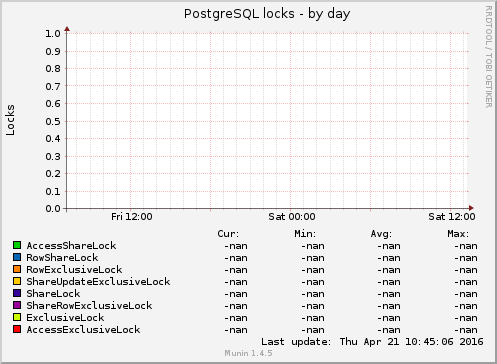The height and width of the screenshot is (364, 497).
Task: Select the RowExclusiveLock legend label
Action: pyautogui.click(x=74, y=270)
